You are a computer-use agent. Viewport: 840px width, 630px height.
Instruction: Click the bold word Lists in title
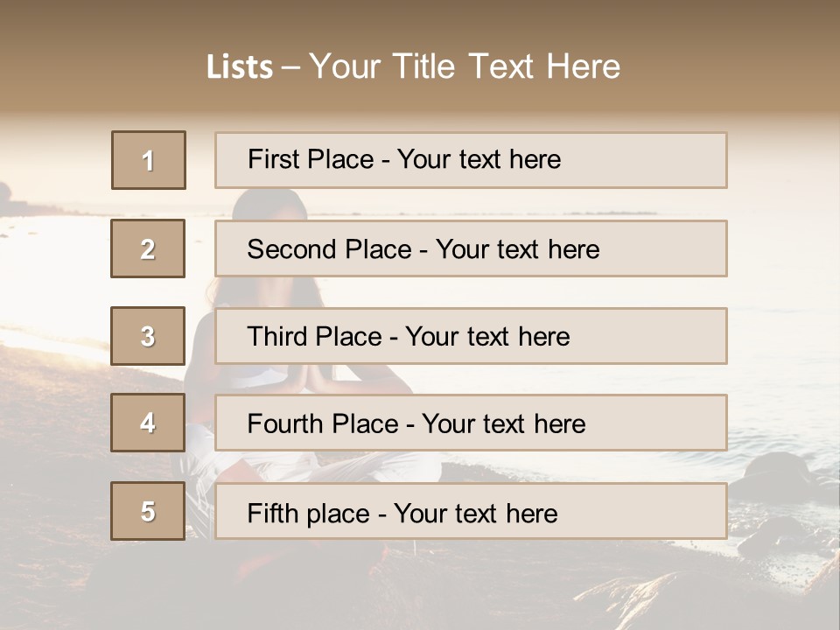click(240, 67)
